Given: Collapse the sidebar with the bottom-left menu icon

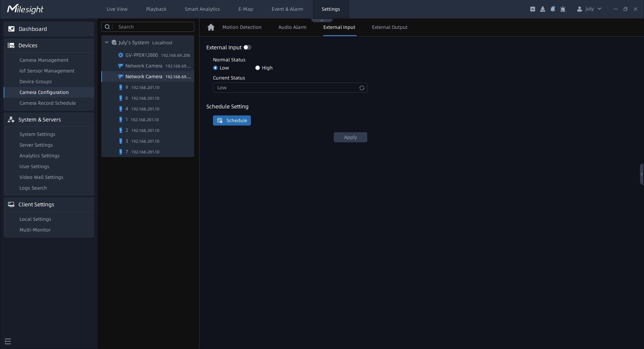Looking at the screenshot, I should pyautogui.click(x=8, y=341).
